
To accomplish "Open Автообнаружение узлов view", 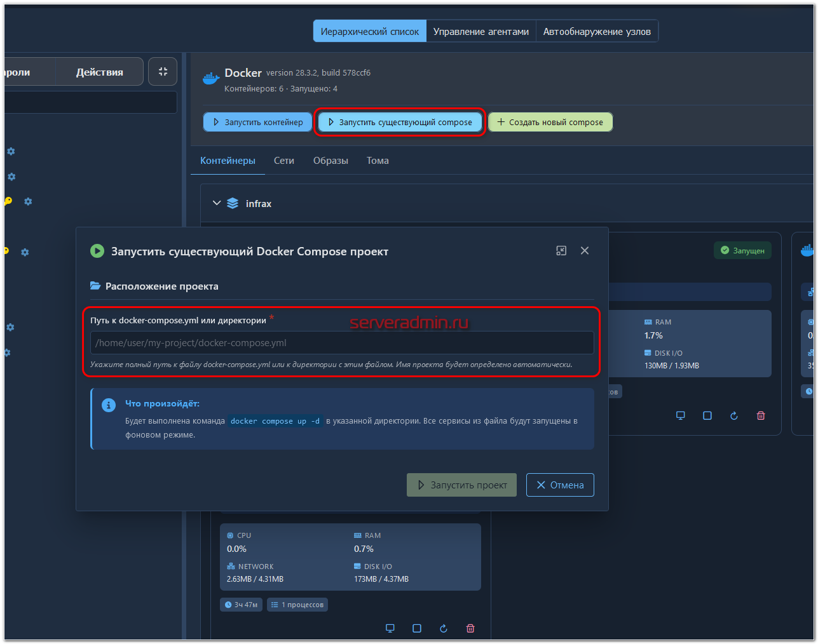I will click(596, 31).
